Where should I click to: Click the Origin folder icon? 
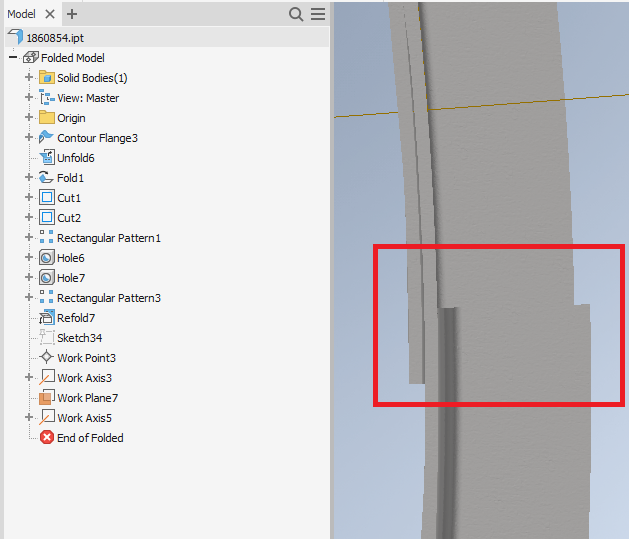(x=47, y=118)
